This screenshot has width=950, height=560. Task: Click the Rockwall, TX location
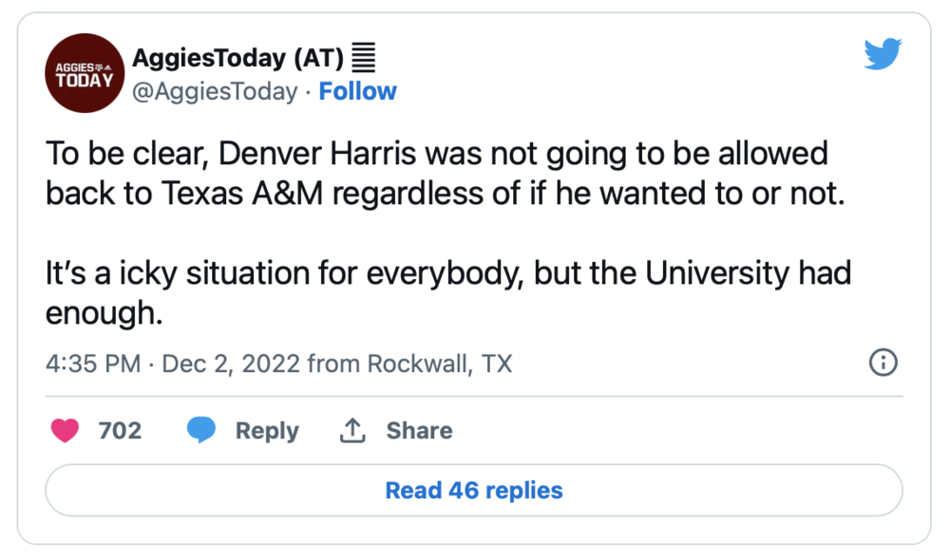pos(439,364)
